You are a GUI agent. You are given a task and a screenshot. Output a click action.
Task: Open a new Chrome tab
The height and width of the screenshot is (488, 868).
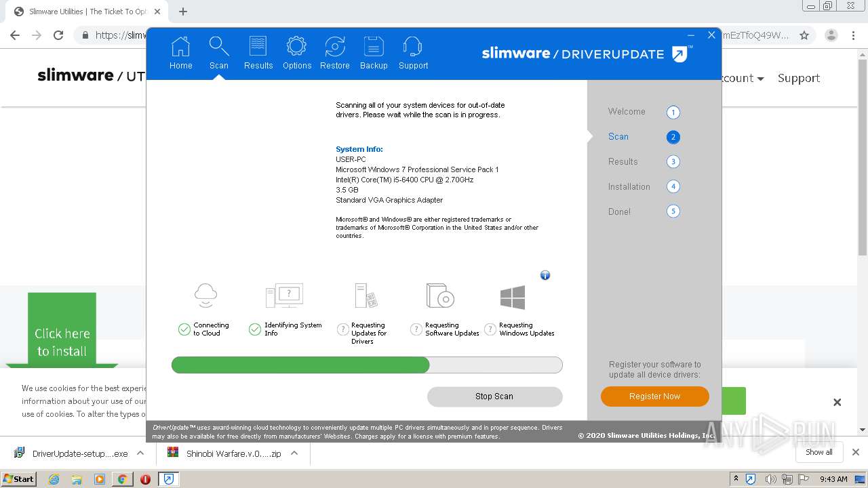(183, 12)
